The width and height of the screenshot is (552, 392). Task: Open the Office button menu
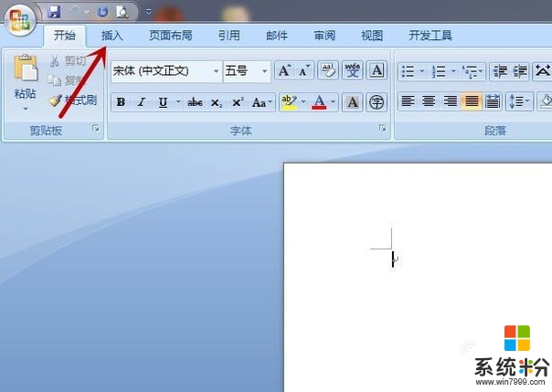click(x=20, y=20)
